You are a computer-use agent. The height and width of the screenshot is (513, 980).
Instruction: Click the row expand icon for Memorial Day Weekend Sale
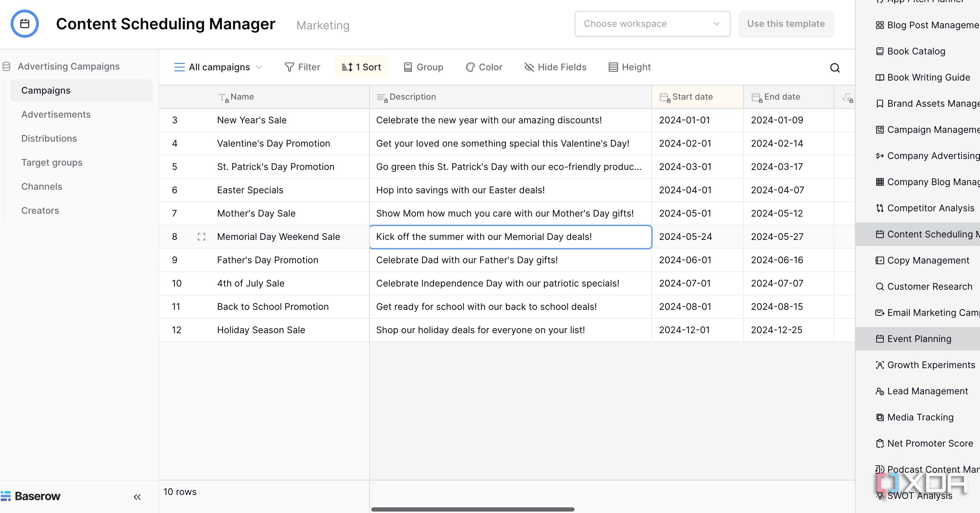click(201, 237)
